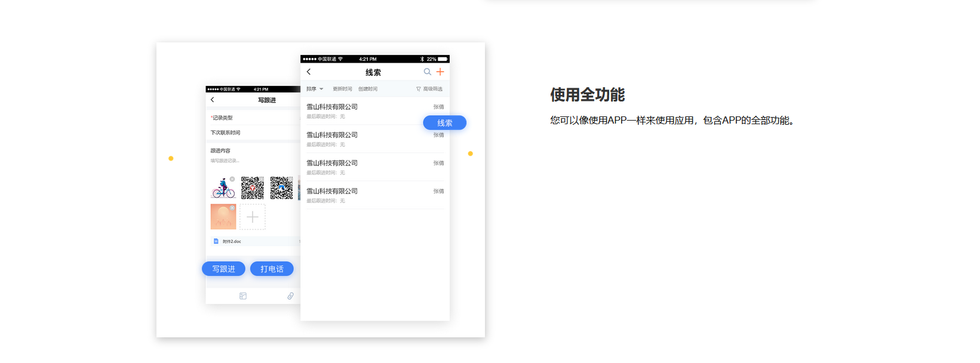This screenshot has width=980, height=363.
Task: Open the bicycle picture thumbnail
Action: coord(223,188)
